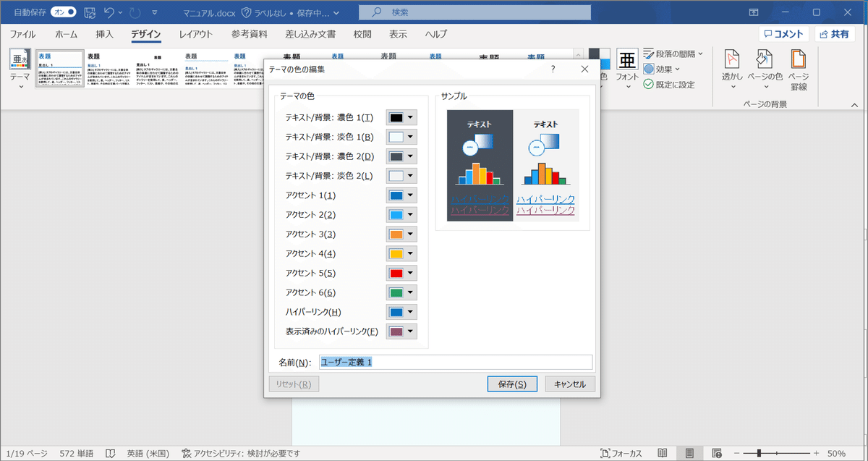Click the コメント button
The image size is (868, 461).
coord(783,34)
